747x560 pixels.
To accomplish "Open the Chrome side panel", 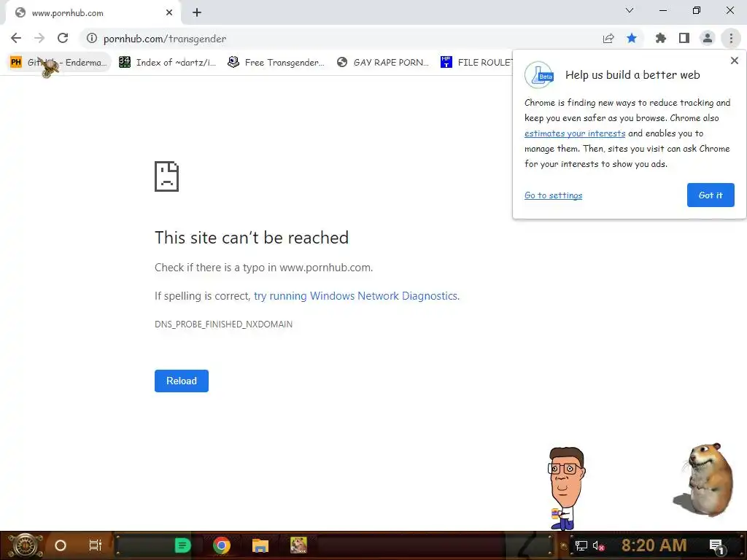I will [x=684, y=38].
